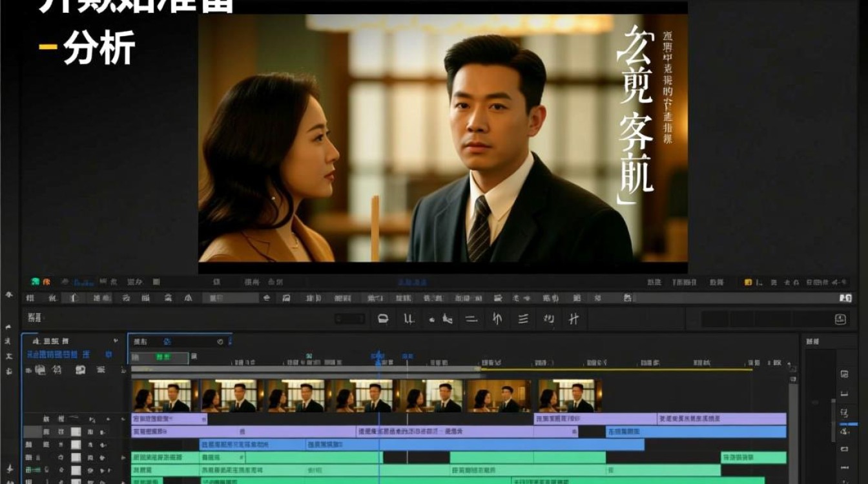The height and width of the screenshot is (484, 868).
Task: Click the last icon in the centre toolbar
Action: (x=573, y=318)
